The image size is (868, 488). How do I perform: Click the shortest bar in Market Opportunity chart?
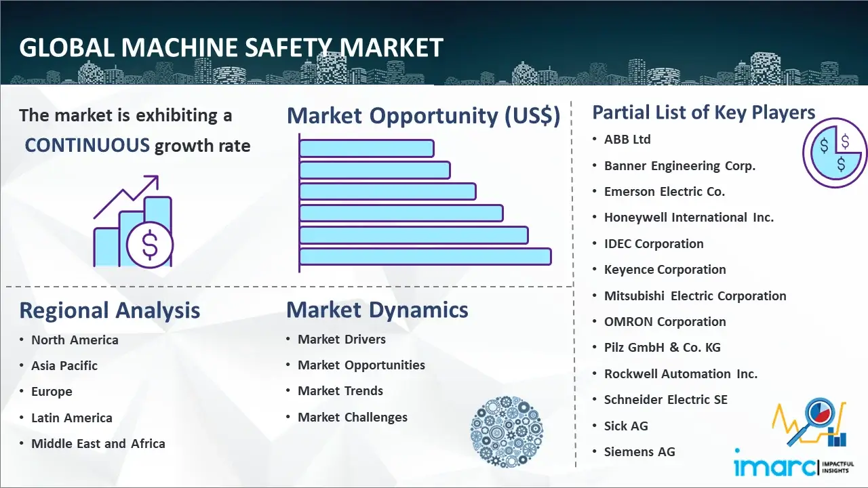pos(366,148)
